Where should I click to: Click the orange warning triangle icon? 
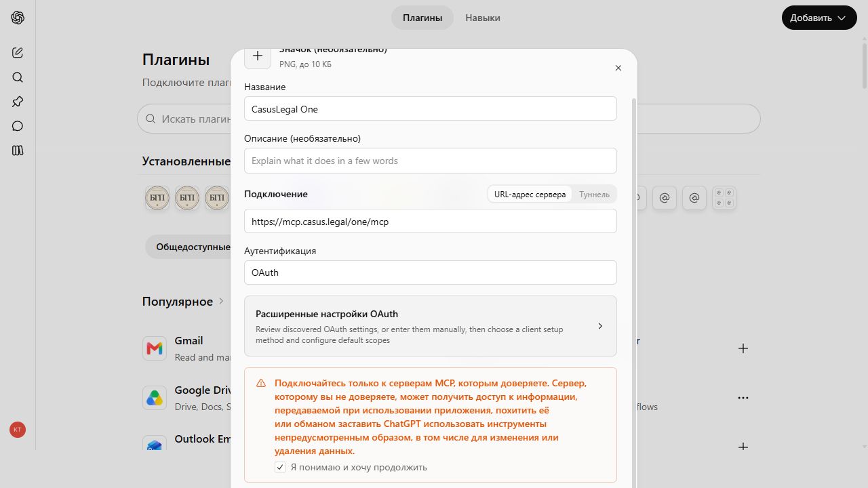(x=261, y=383)
